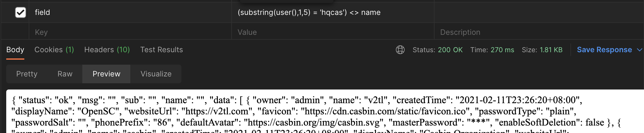Viewport: 644px width, 133px height.
Task: Click the Size: 1.81 KB text
Action: point(542,50)
